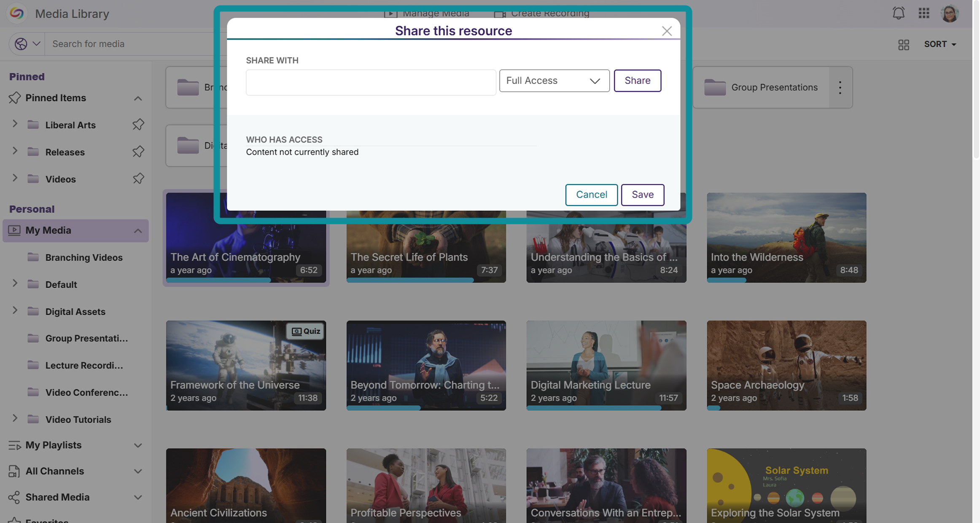980x523 pixels.
Task: Expand the Liberal Arts pinned folder
Action: (15, 124)
